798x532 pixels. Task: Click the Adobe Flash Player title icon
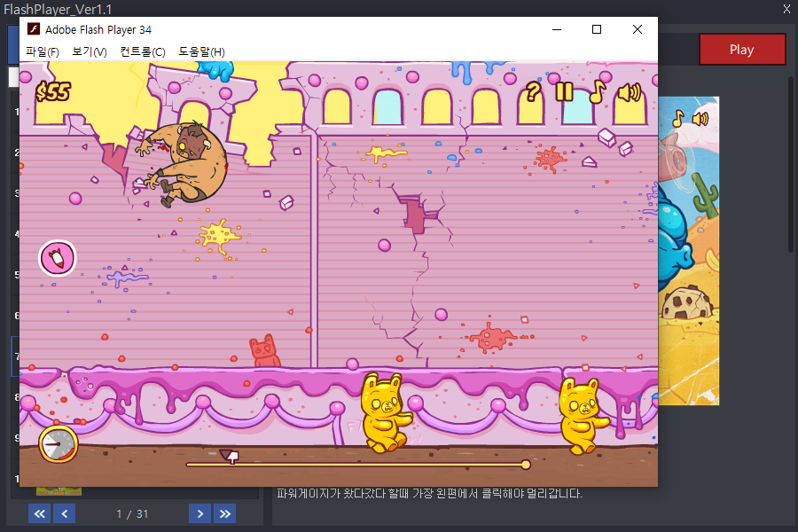[34, 29]
